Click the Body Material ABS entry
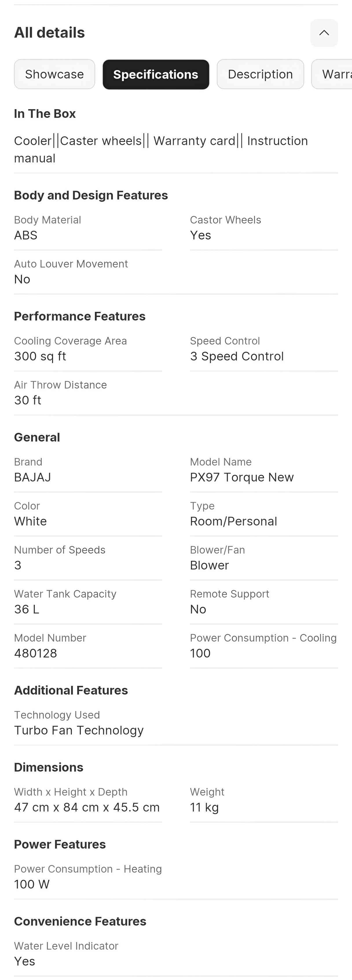The height and width of the screenshot is (980, 352). 88,228
